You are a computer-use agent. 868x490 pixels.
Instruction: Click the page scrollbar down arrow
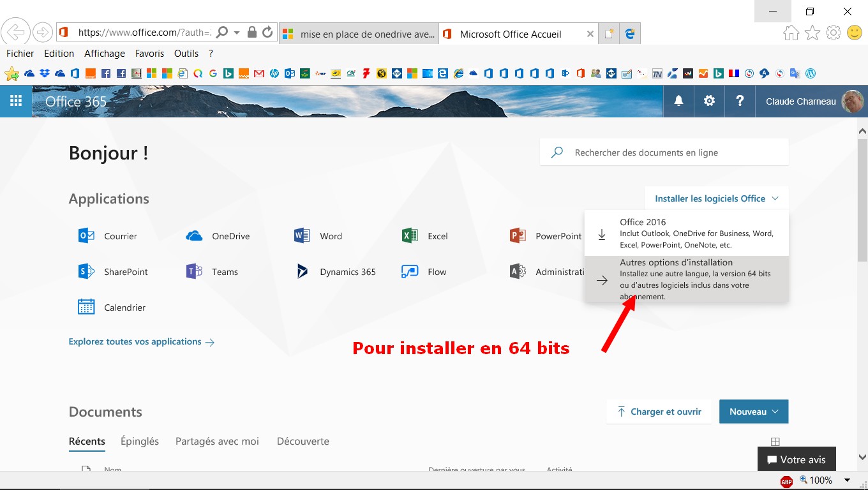(862, 457)
